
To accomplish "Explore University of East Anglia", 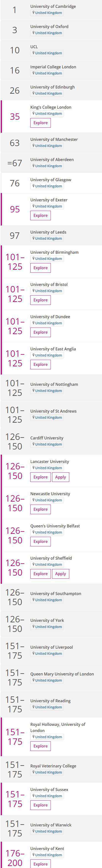I will click(41, 365).
